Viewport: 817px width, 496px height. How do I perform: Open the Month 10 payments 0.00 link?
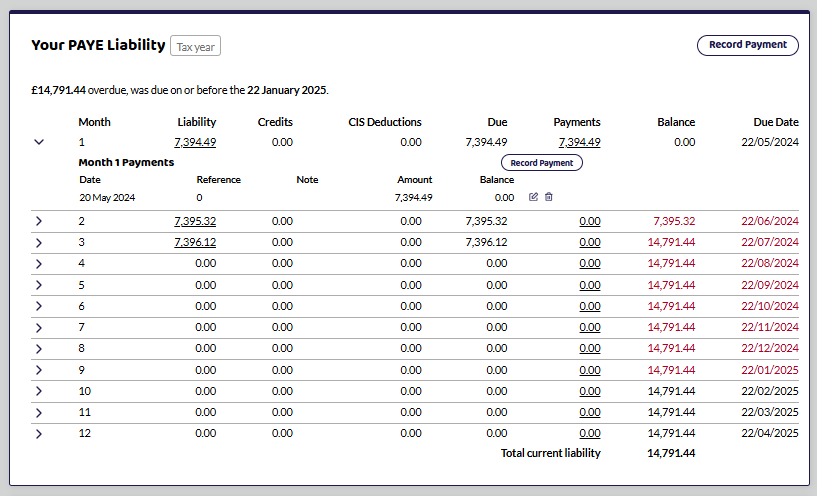[590, 391]
